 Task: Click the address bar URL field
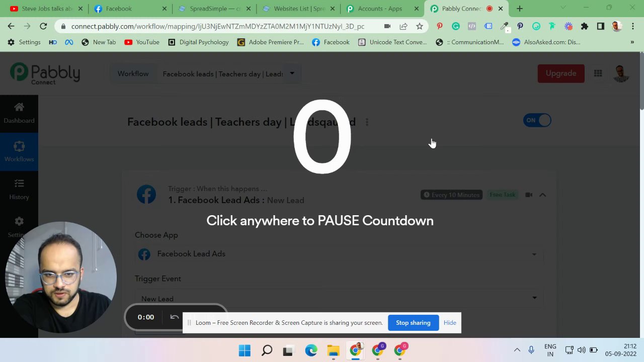point(218,26)
